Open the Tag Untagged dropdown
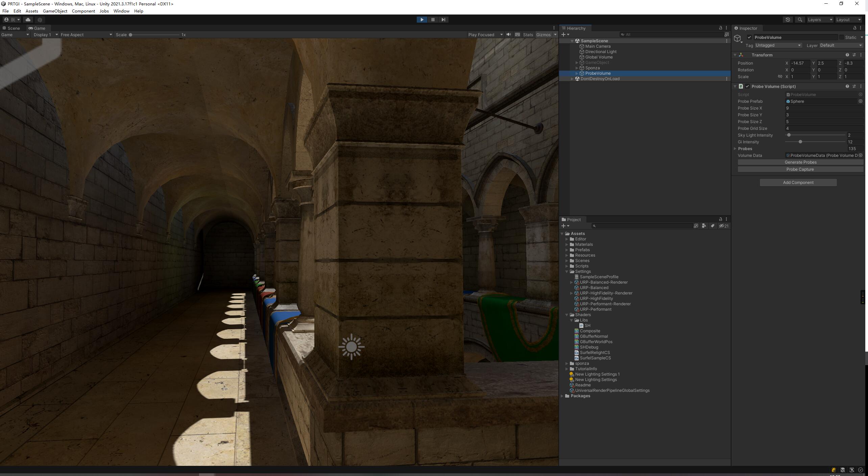 coord(778,45)
